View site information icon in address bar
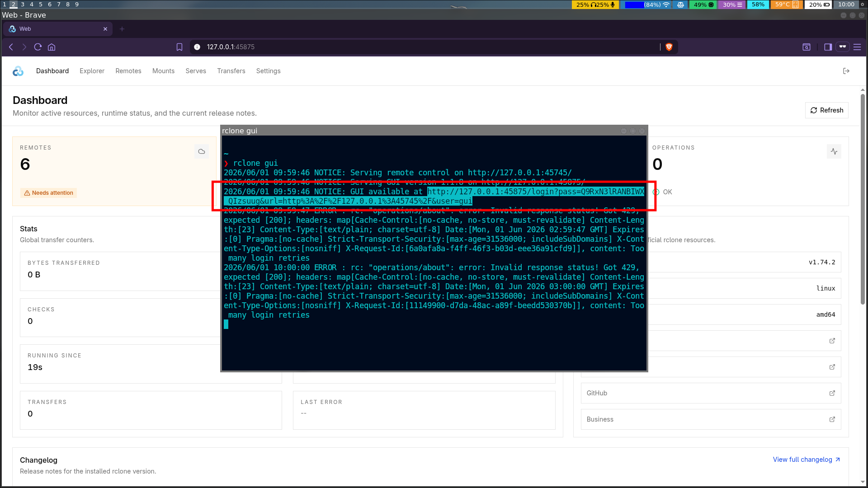This screenshot has width=868, height=488. (197, 47)
